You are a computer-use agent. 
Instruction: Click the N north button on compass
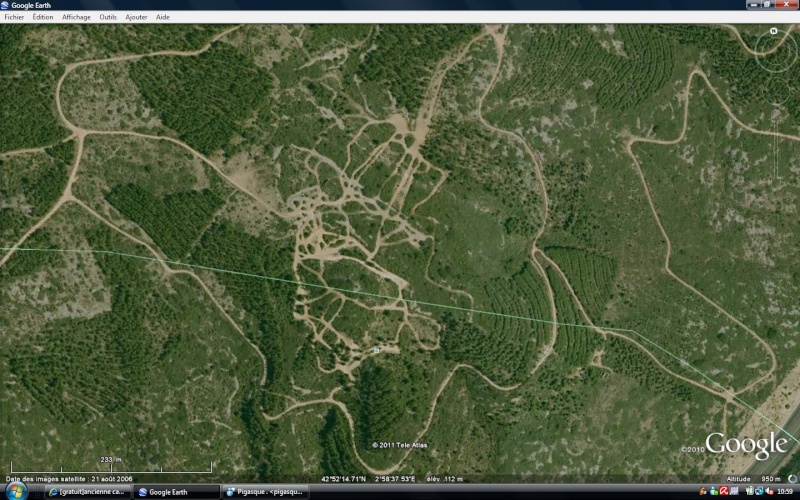774,31
